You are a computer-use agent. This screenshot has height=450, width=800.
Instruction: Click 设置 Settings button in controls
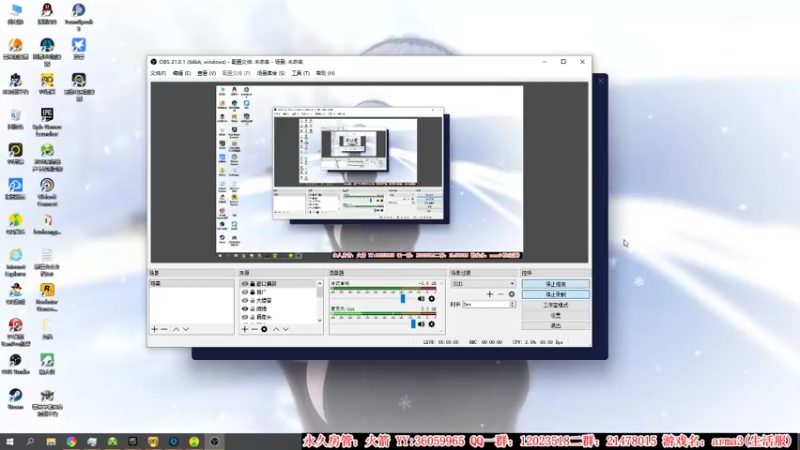click(556, 315)
